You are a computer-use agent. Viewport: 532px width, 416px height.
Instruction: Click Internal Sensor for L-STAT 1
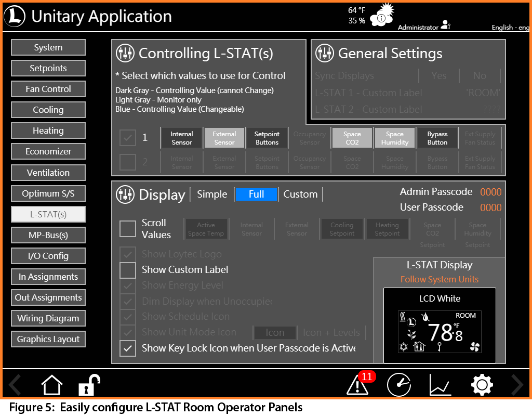[181, 138]
